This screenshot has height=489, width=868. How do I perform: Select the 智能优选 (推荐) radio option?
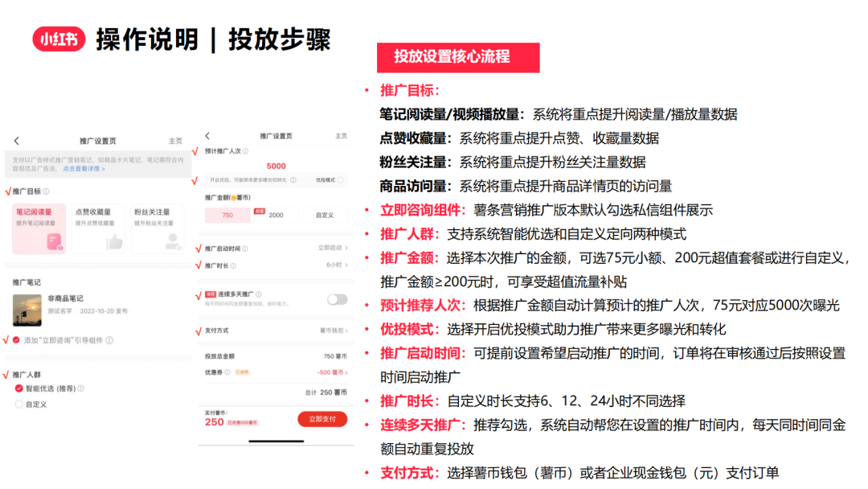pos(18,388)
